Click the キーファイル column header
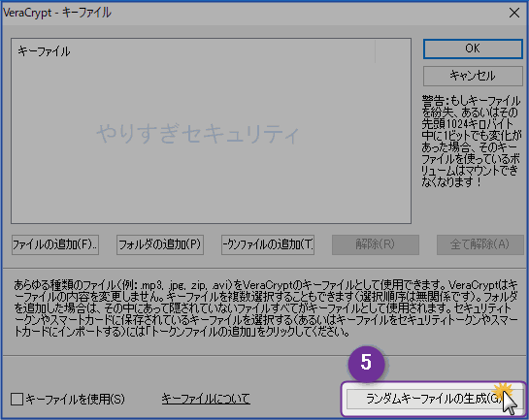Image resolution: width=529 pixels, height=420 pixels. point(194,51)
